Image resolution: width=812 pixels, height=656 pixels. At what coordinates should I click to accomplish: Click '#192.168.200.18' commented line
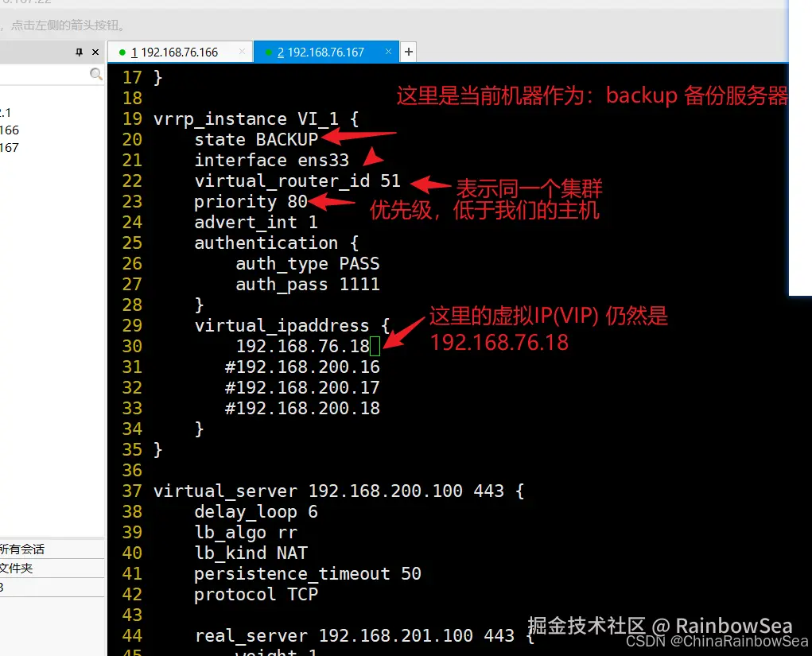click(x=302, y=408)
